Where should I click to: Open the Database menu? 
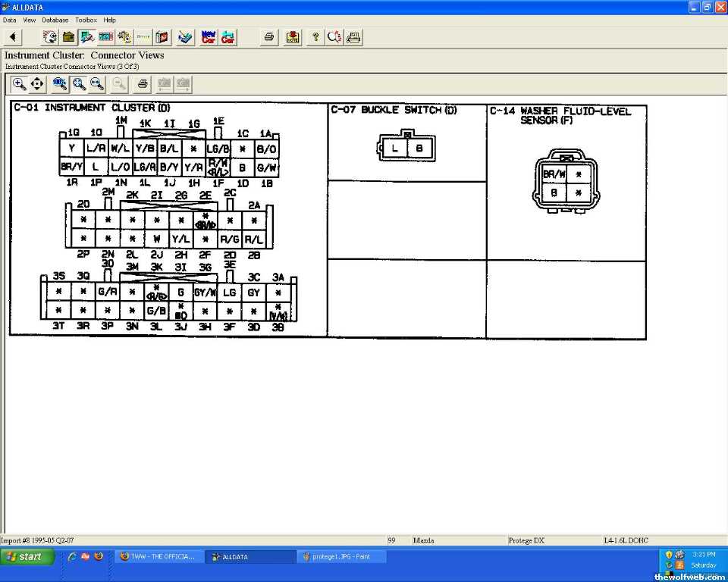(x=55, y=20)
